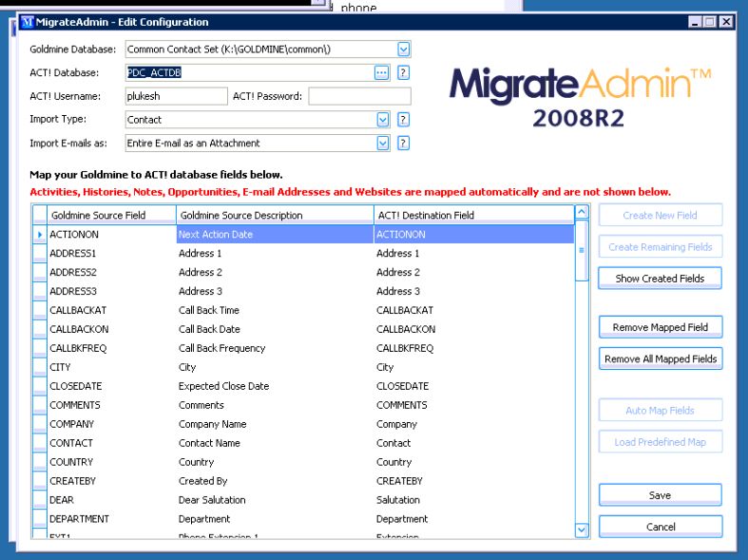Select the ADDRESS1 source field row
748x560 pixels.
pos(303,253)
